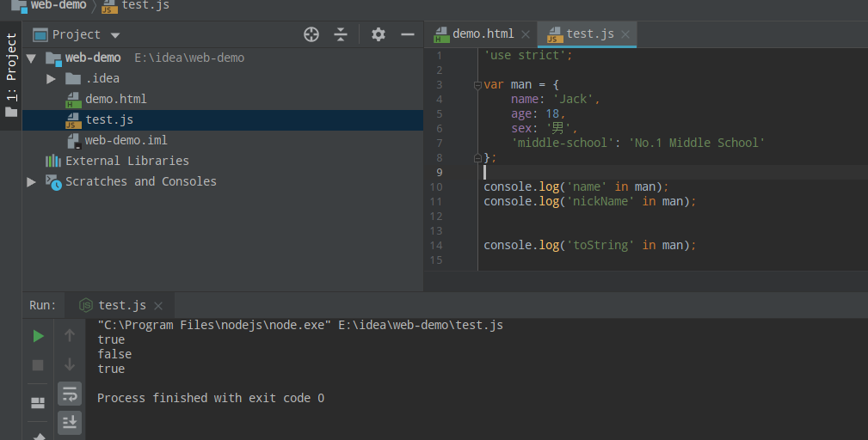The image size is (868, 440).
Task: Toggle the 1: Project side tab
Action: pos(11,75)
